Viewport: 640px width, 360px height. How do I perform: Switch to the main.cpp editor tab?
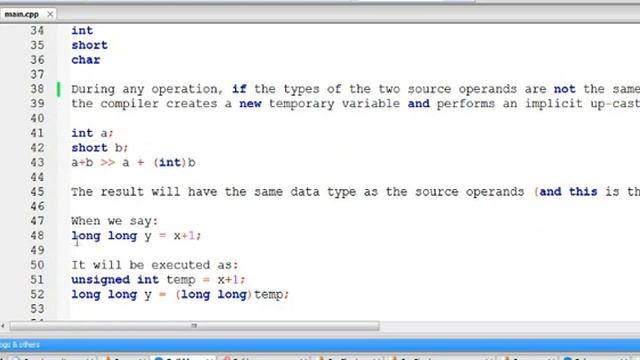pos(22,14)
